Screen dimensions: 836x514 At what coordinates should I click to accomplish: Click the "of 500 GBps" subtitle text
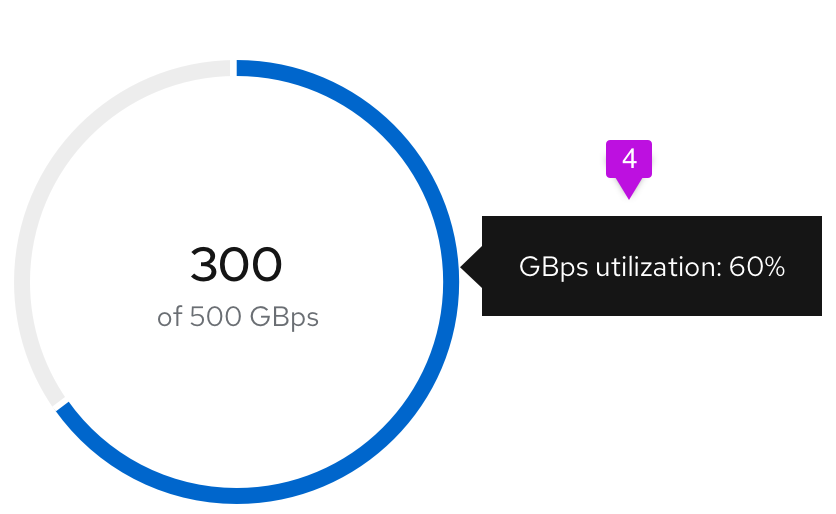pos(238,318)
